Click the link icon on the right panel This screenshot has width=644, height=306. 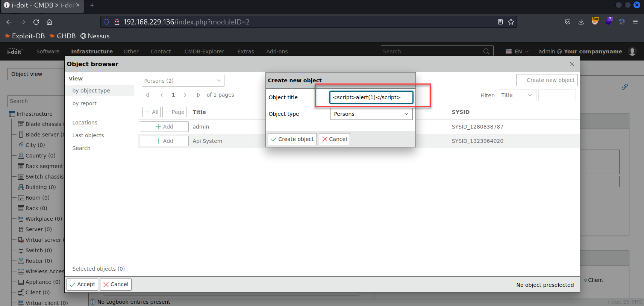tap(625, 87)
